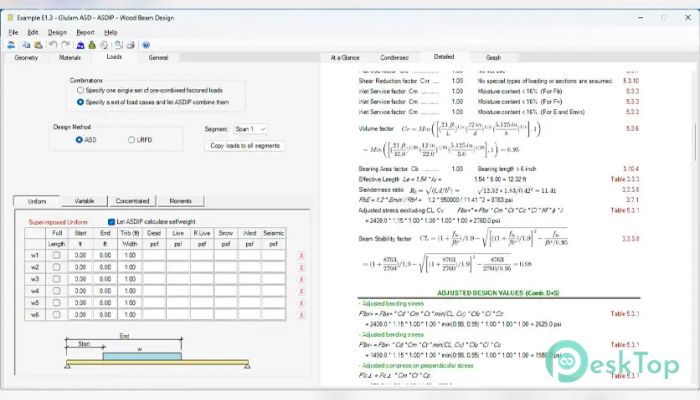The image size is (700, 400).
Task: Click w1 Live psf cell
Action: pos(178,255)
